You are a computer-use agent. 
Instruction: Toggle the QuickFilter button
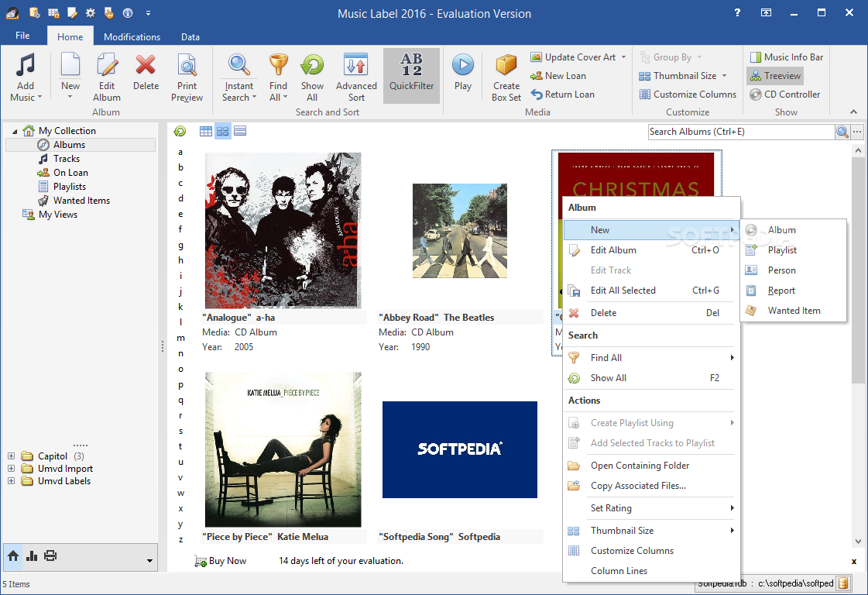click(x=411, y=76)
